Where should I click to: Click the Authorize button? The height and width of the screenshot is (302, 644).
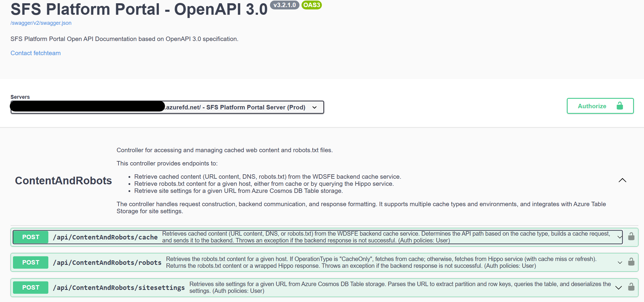pos(600,106)
